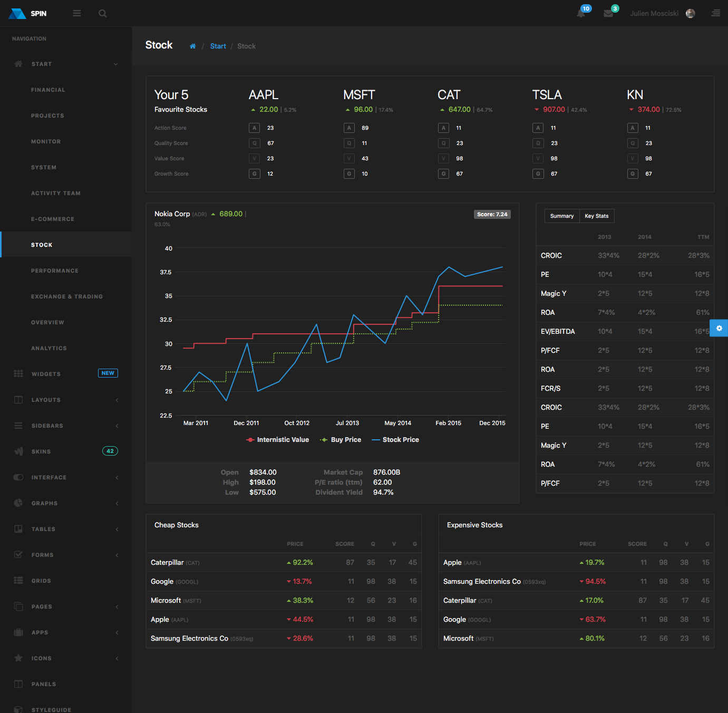Image resolution: width=728 pixels, height=713 pixels.
Task: Open the notifications bell with 10 badge
Action: pos(581,13)
